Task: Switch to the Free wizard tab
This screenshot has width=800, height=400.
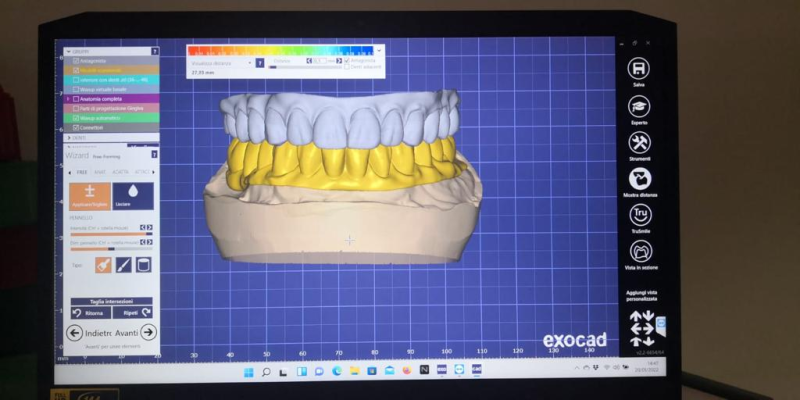Action: (82, 172)
